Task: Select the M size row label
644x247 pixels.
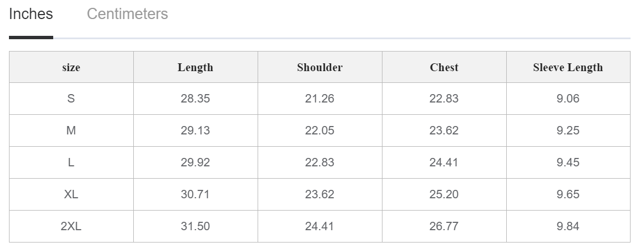Action: tap(71, 131)
